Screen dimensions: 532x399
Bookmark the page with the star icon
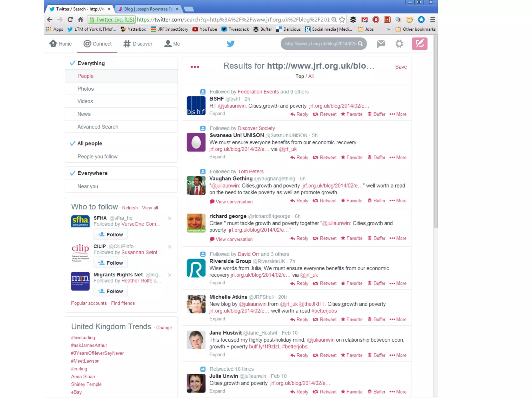(x=342, y=19)
